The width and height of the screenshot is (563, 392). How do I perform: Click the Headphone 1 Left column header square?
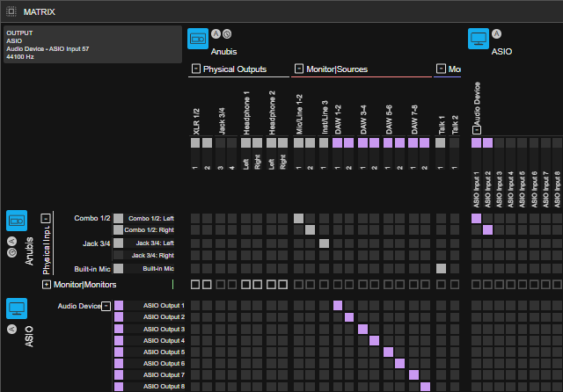[245, 142]
